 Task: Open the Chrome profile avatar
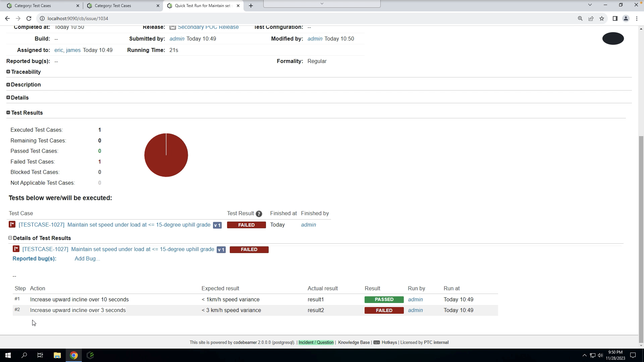[x=626, y=18]
